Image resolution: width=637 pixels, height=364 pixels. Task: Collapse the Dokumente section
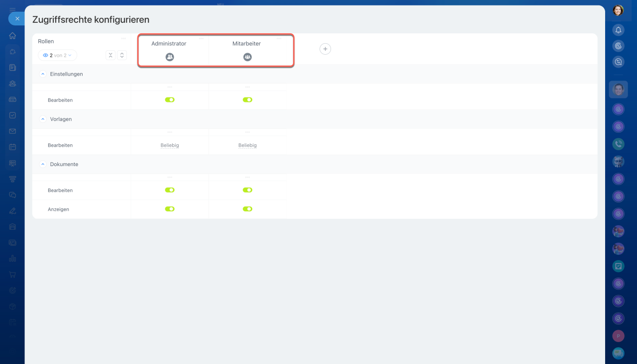(43, 164)
